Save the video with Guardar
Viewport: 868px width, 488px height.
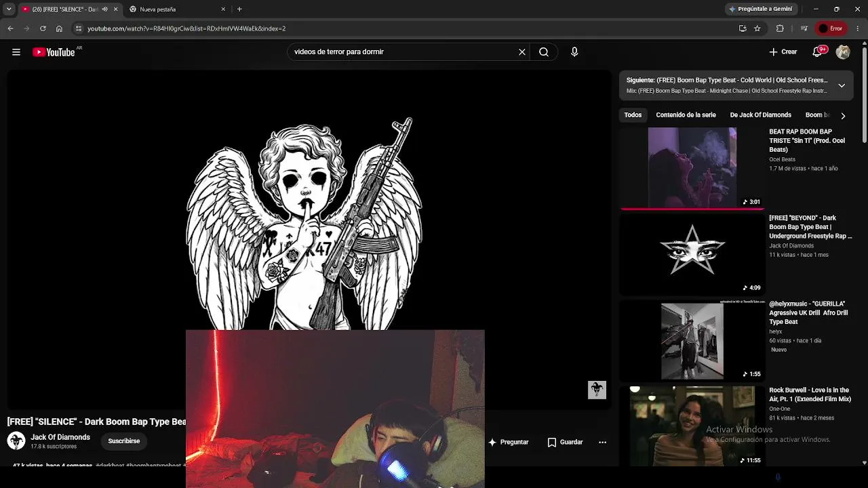(x=565, y=442)
